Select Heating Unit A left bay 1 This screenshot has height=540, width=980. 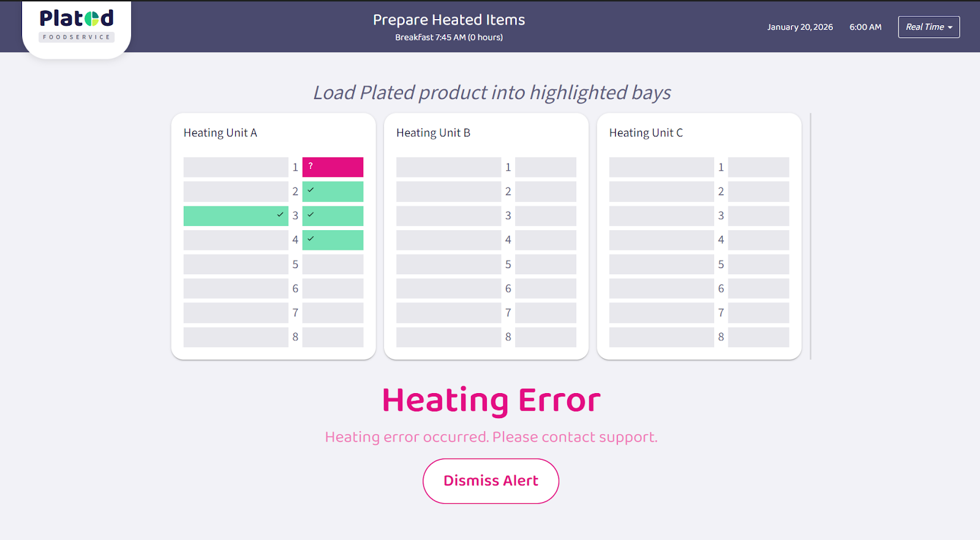click(x=236, y=167)
